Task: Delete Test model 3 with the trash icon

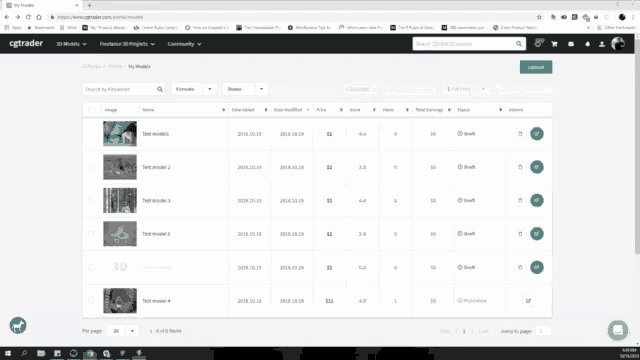Action: click(x=520, y=200)
